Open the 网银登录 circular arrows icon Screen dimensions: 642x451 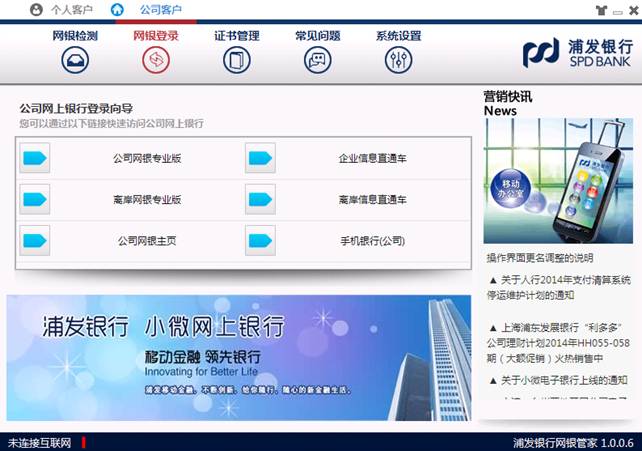[x=156, y=60]
